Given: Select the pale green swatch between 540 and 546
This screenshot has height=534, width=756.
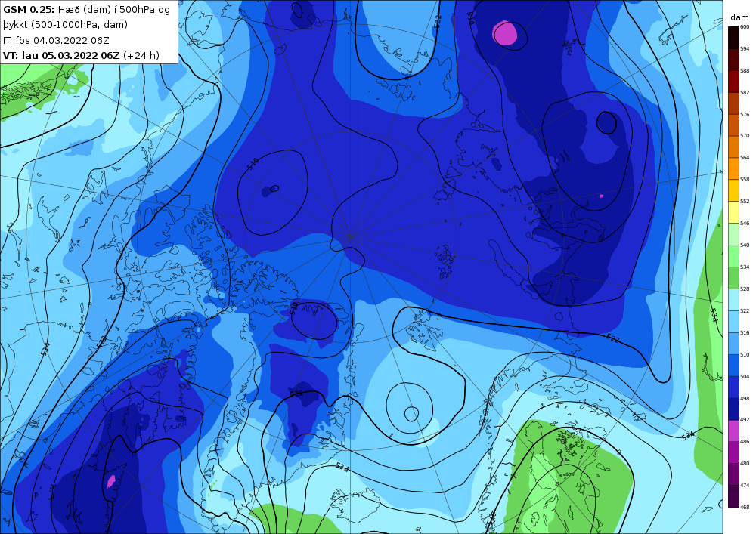Looking at the screenshot, I should coord(733,234).
